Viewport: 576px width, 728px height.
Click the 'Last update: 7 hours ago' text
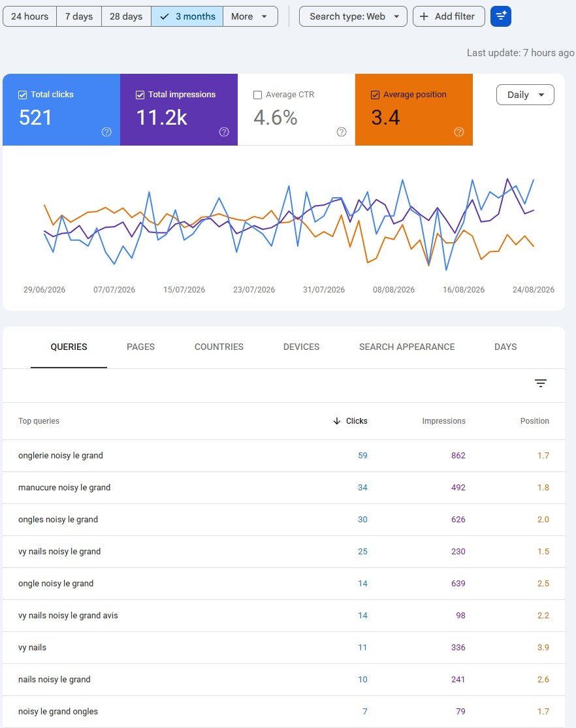[520, 53]
